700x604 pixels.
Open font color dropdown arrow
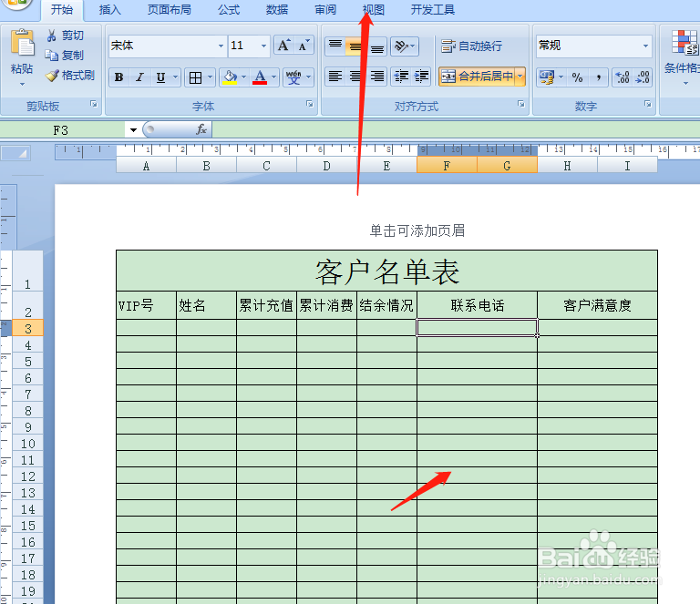point(274,77)
